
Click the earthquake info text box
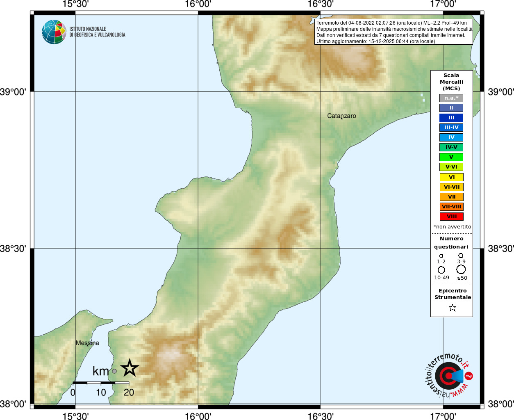pyautogui.click(x=393, y=32)
